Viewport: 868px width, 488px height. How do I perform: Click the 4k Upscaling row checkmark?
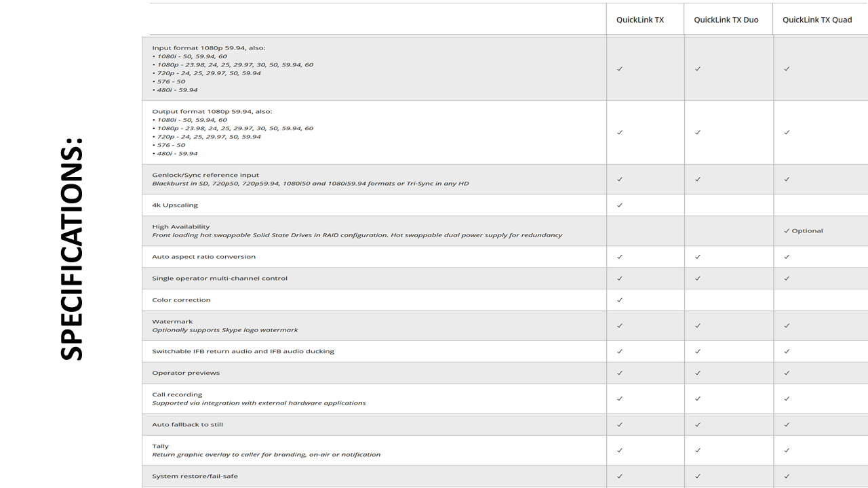[620, 205]
